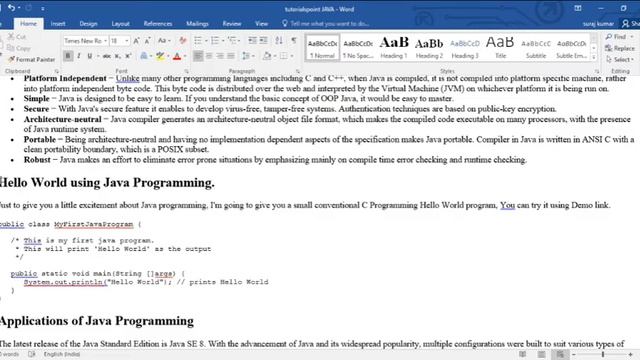The width and height of the screenshot is (640, 360).
Task: Open the font name dropdown
Action: coord(105,41)
